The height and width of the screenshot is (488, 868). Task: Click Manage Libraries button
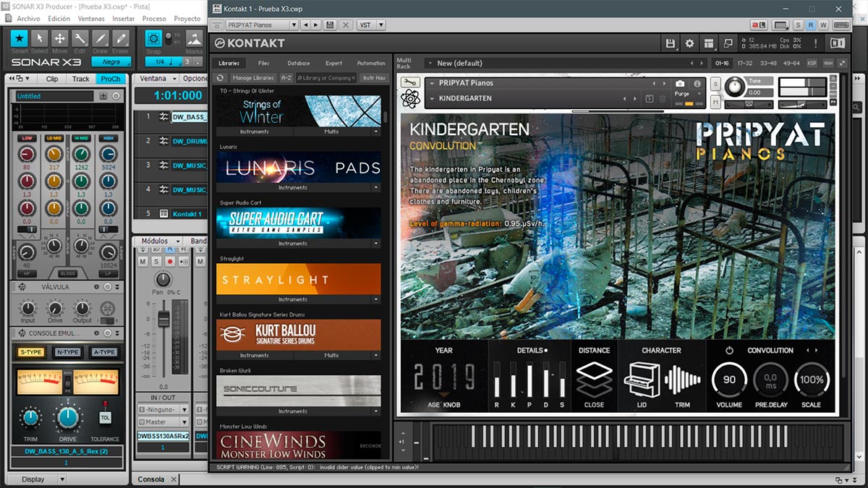[253, 78]
